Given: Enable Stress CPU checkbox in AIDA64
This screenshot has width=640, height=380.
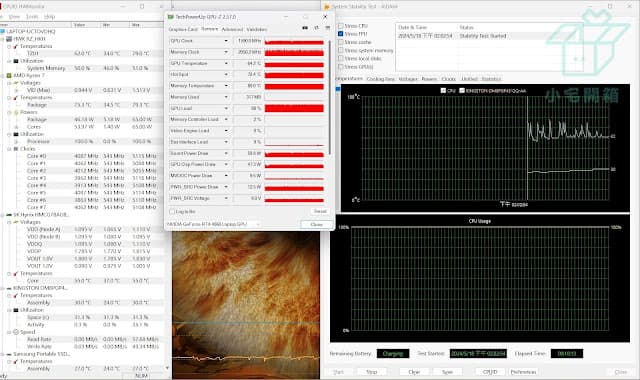Looking at the screenshot, I should click(340, 26).
